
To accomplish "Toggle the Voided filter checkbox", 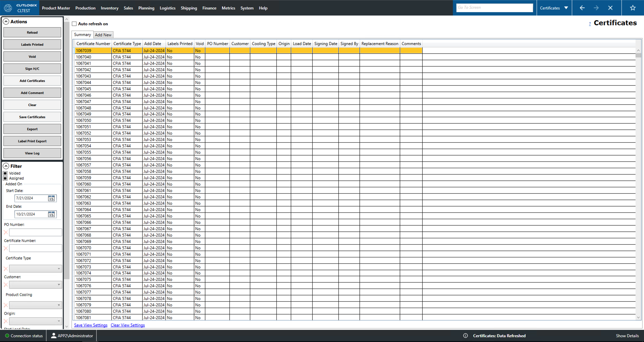I will [x=5, y=173].
